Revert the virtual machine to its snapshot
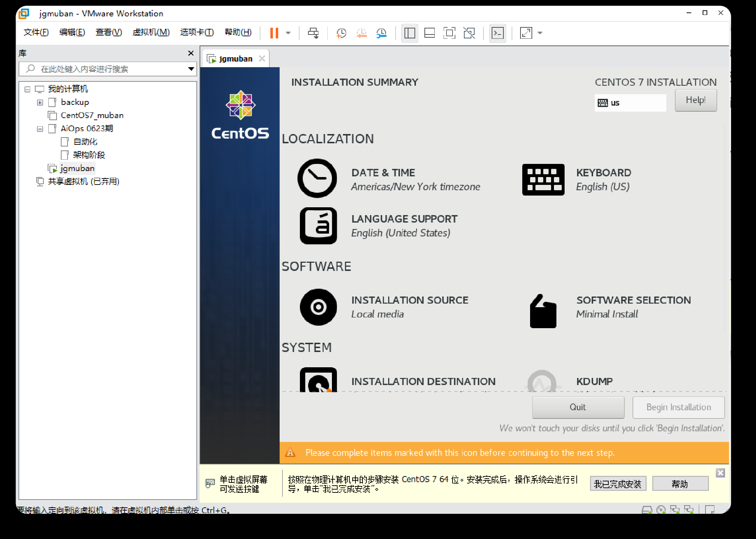The height and width of the screenshot is (539, 756). (x=361, y=33)
